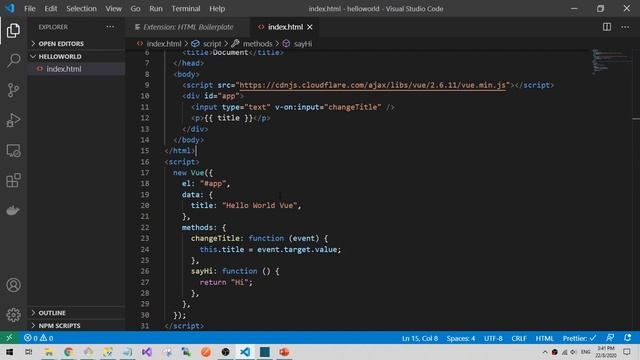Show hidden system tray icons chevron
Viewport: 640px width, 360px height.
545,352
